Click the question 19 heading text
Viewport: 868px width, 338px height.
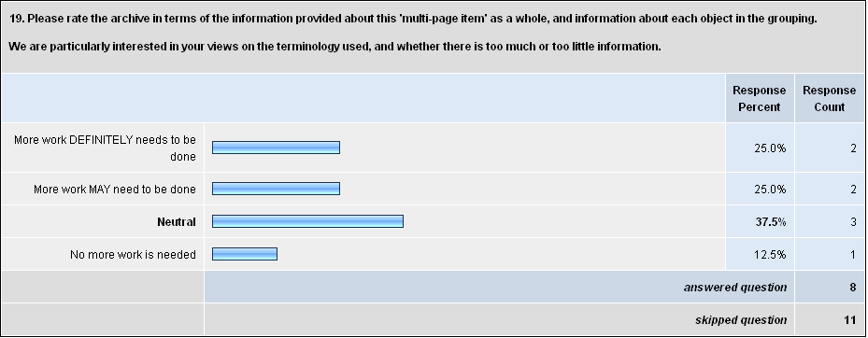[x=414, y=19]
